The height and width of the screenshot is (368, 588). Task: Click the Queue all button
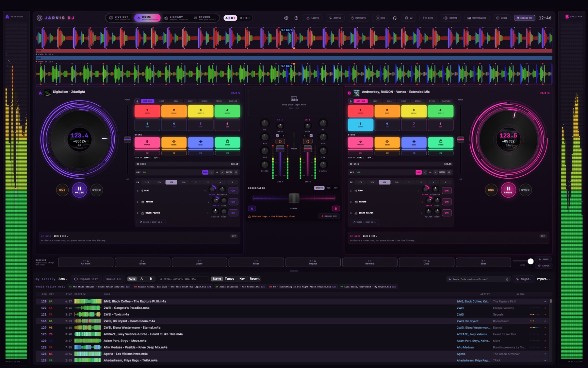point(114,279)
